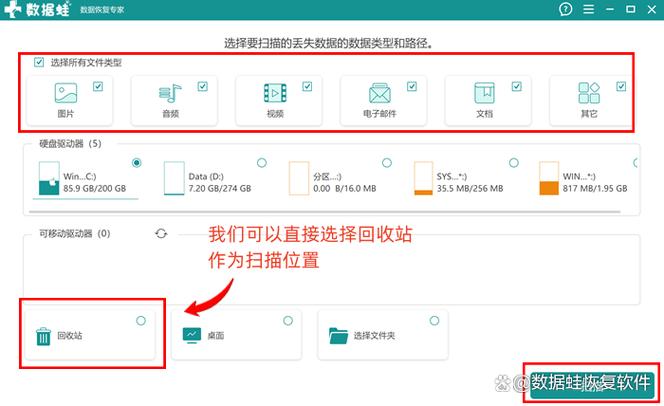
Task: Choose the 选择文件夹 radio button
Action: (434, 320)
